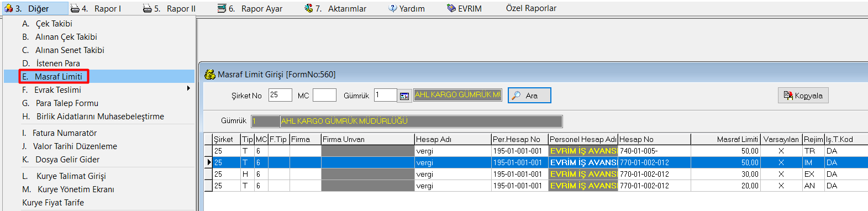
Task: Click the EVRIM book icon
Action: [x=451, y=8]
